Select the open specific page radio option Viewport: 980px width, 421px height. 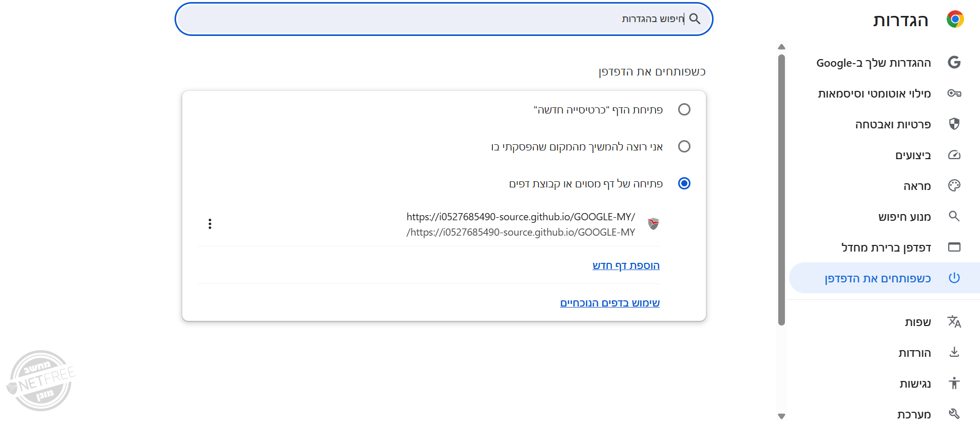tap(684, 183)
